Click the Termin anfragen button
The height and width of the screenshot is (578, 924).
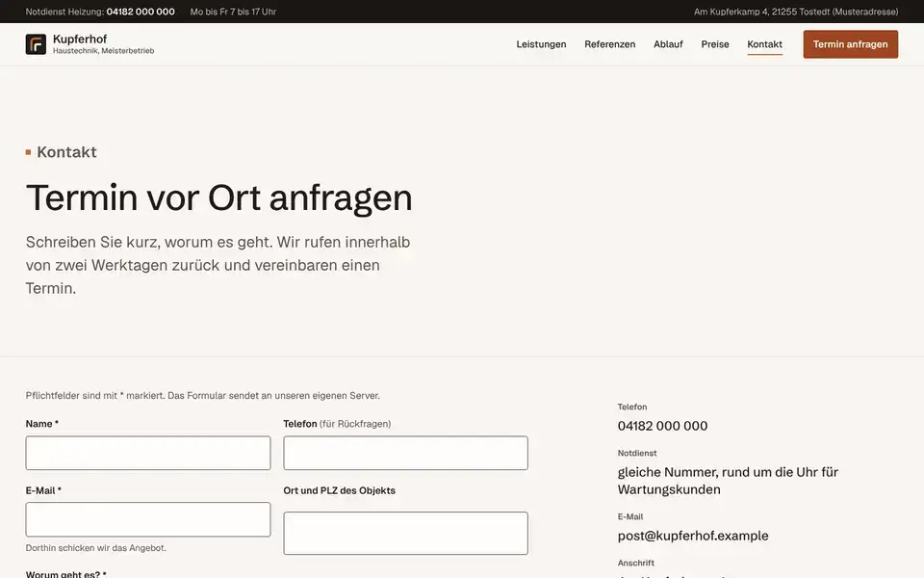click(x=850, y=44)
